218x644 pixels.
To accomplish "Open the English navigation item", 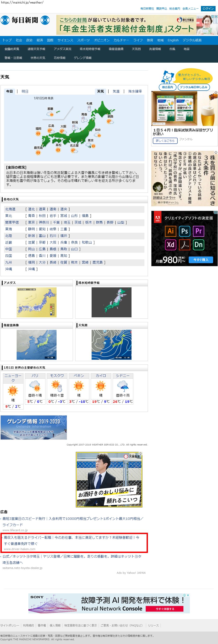I will pos(173,40).
